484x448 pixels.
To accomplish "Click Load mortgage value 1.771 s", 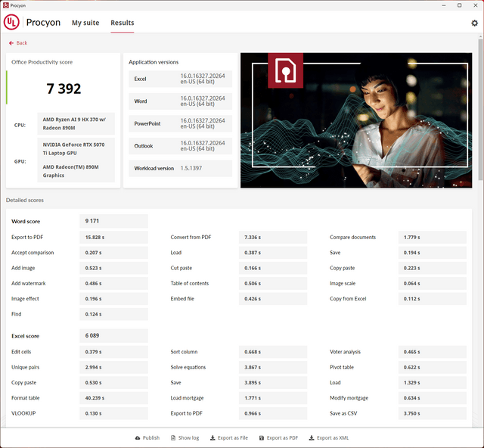I will pos(273,398).
